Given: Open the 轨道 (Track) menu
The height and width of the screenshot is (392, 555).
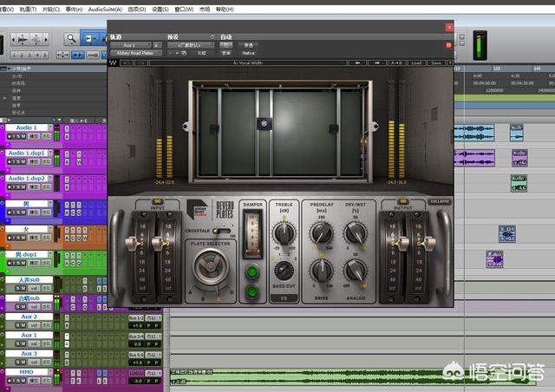Looking at the screenshot, I should point(28,10).
